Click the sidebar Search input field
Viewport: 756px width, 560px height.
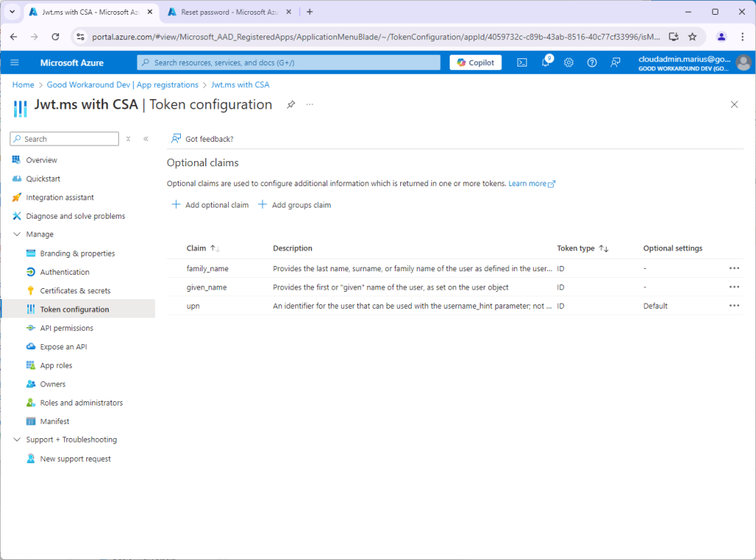click(65, 139)
